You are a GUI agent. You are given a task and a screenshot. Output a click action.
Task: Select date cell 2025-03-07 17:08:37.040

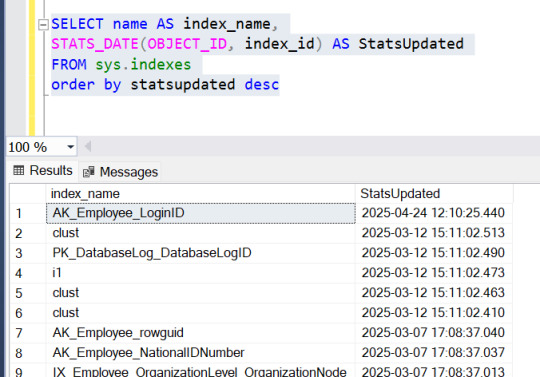[x=434, y=333]
